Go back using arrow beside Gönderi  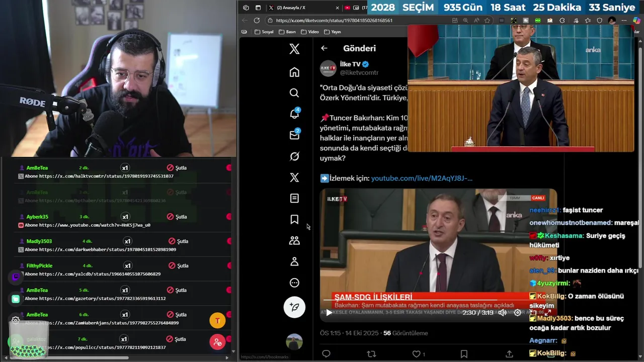(324, 48)
